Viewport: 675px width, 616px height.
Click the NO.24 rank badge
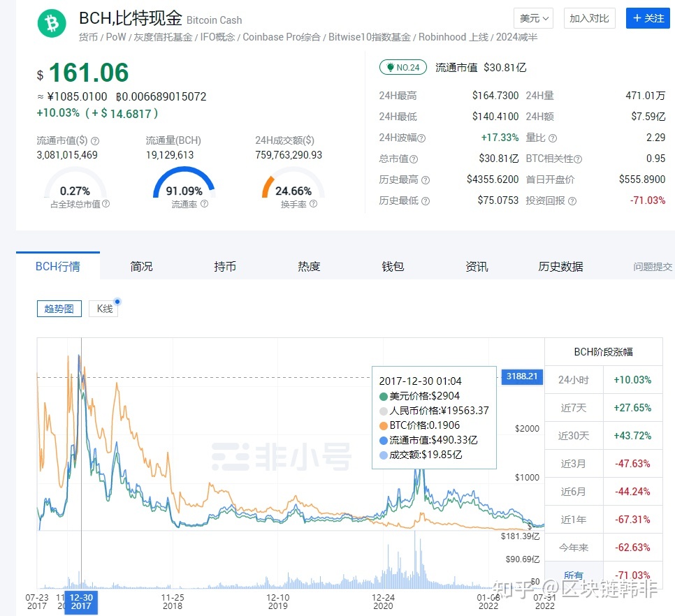click(403, 68)
